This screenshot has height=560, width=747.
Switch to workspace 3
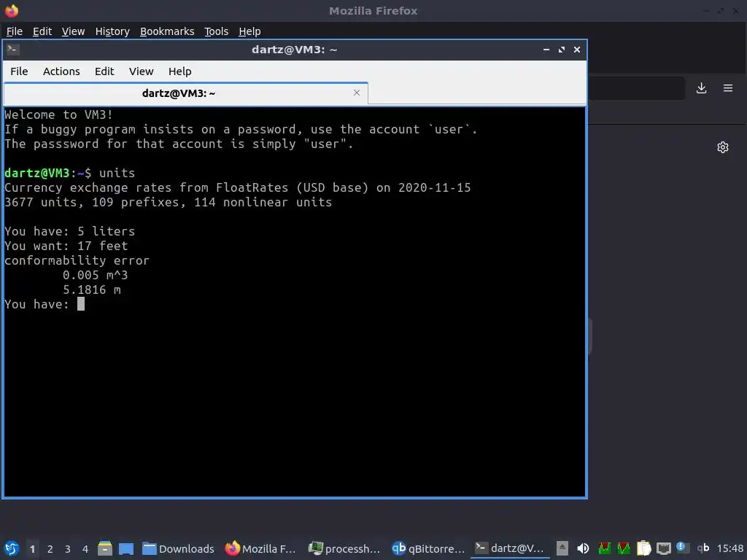68,549
